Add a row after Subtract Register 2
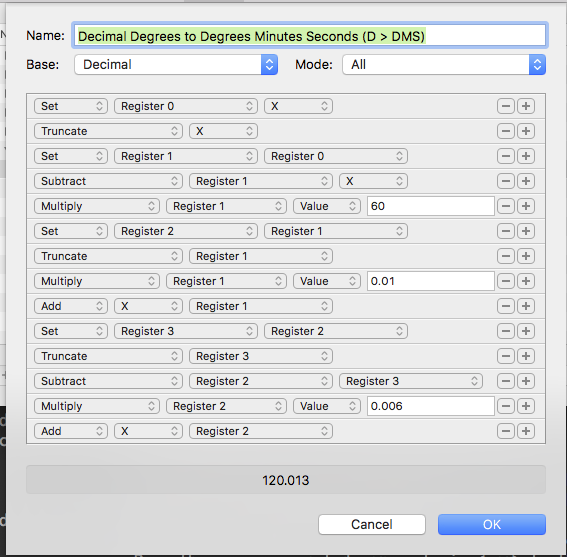Screen dimensions: 567x557 [526, 381]
